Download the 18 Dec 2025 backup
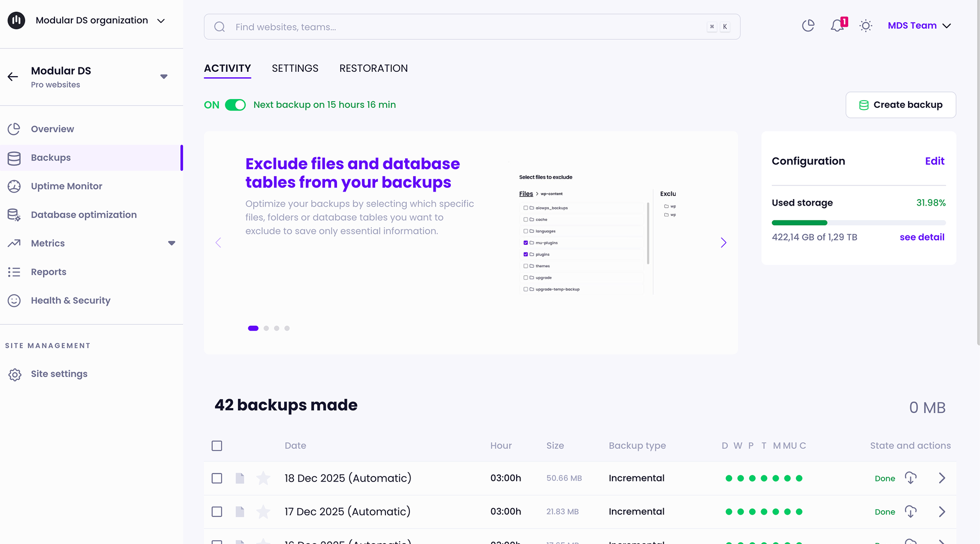Image resolution: width=980 pixels, height=544 pixels. coord(910,478)
